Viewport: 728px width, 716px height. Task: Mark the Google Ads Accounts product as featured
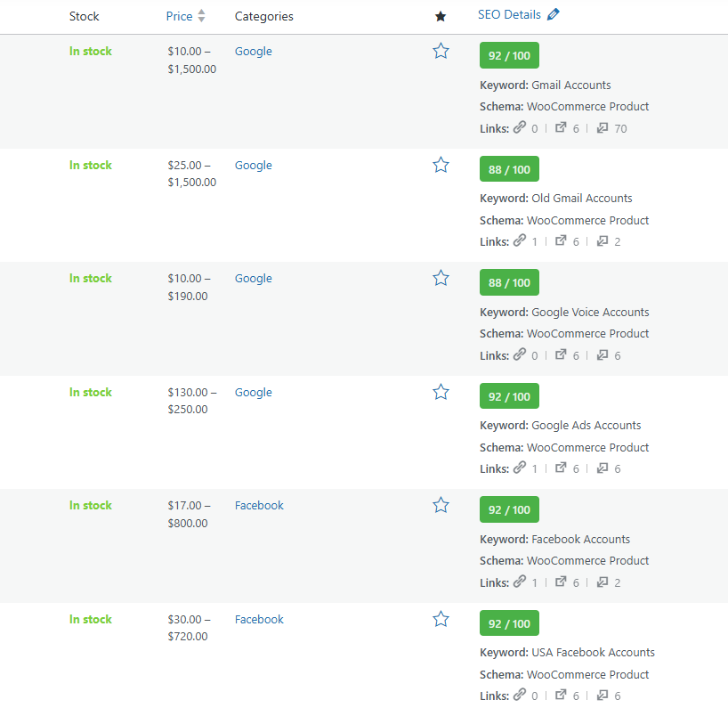pos(441,392)
